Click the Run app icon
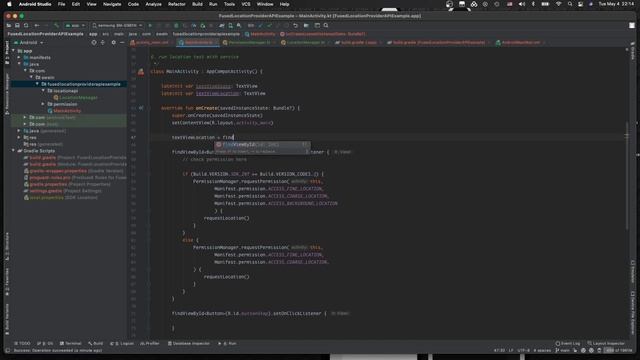Image resolution: width=640 pixels, height=360 pixels. 150,25
